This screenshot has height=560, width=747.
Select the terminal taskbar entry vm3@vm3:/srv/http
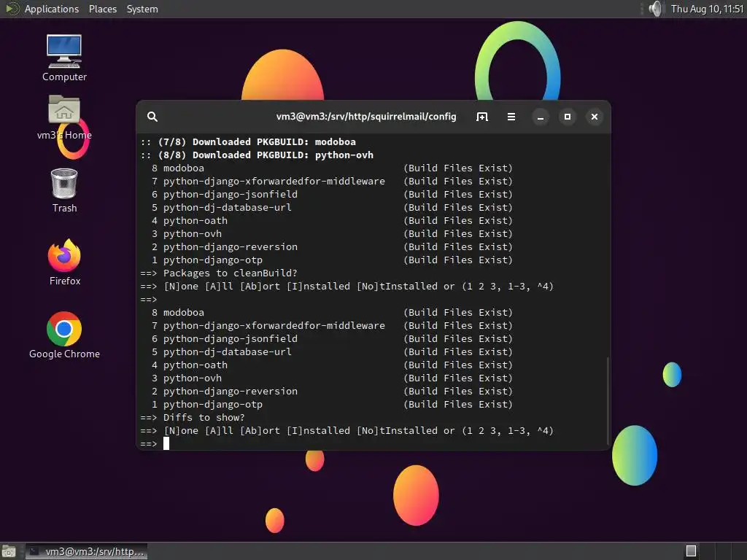pos(86,551)
